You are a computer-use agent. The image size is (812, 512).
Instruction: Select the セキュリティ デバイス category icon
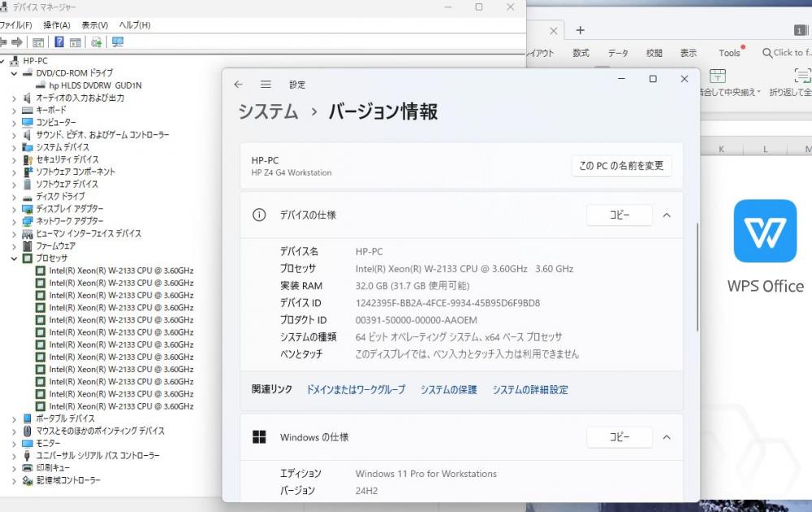(x=28, y=159)
